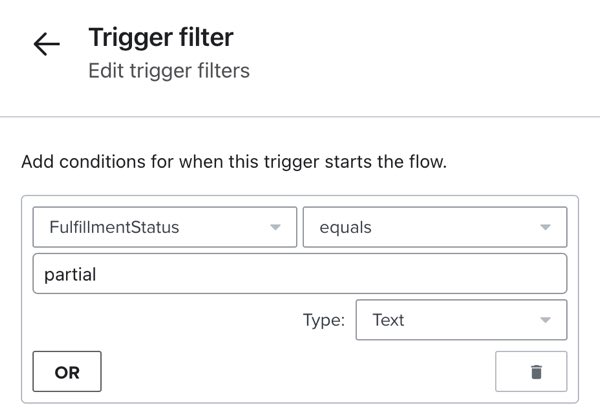Viewport: 600px width, 418px height.
Task: Expand the equals operator dropdown
Action: pyautogui.click(x=435, y=227)
